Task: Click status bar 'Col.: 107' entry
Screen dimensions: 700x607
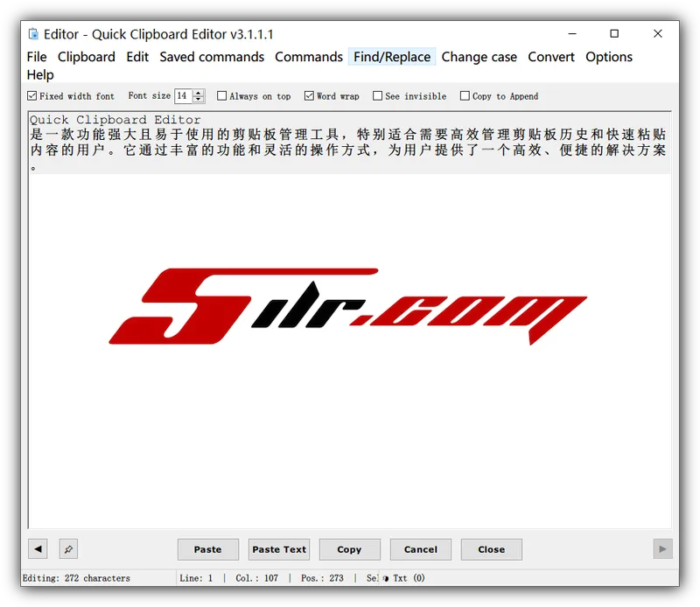Action: [x=256, y=578]
